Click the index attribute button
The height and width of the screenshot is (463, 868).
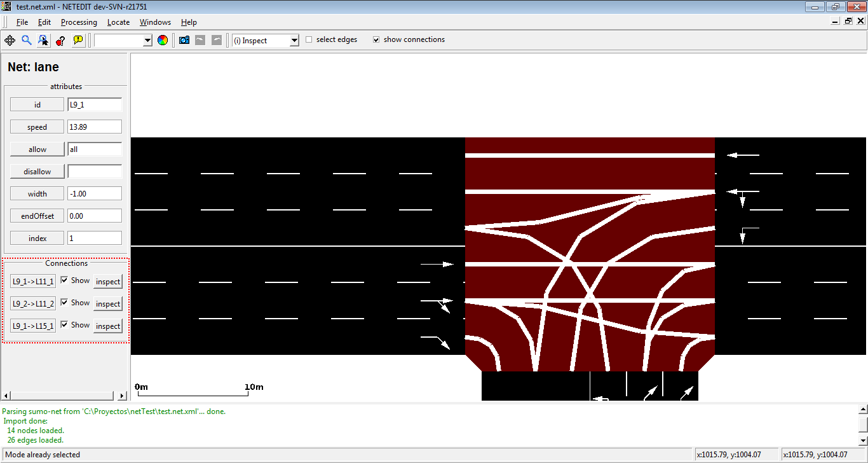tap(37, 238)
